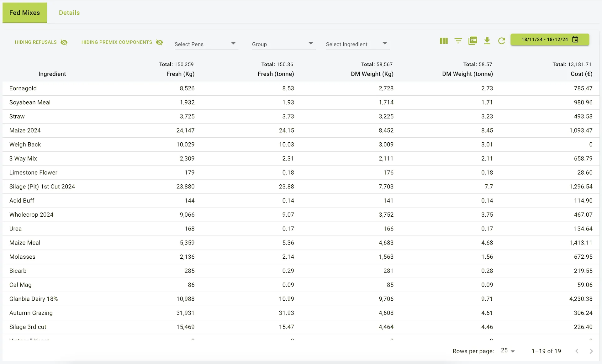Click the filter list icon
Viewport: 602px width, 364px height.
click(458, 41)
